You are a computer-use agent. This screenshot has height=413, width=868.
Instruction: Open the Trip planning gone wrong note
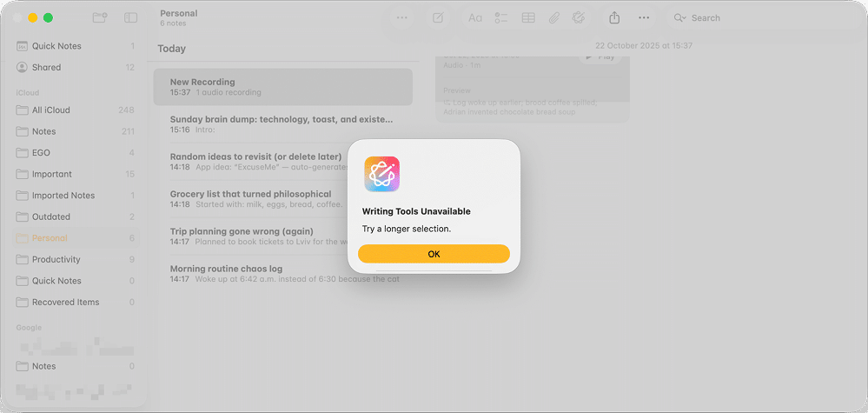[x=283, y=236]
